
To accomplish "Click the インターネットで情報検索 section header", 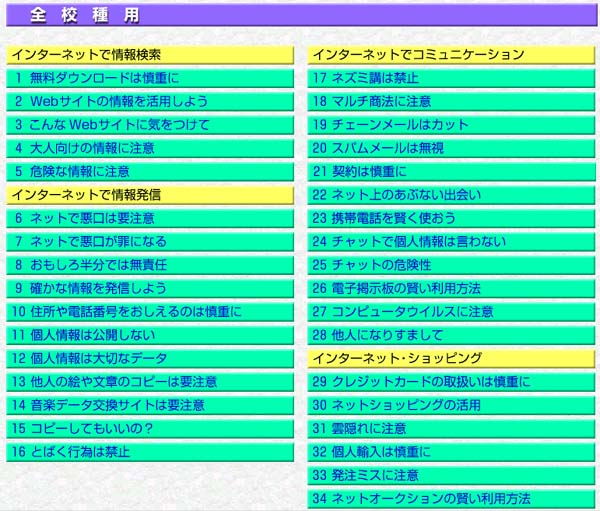I will click(150, 55).
